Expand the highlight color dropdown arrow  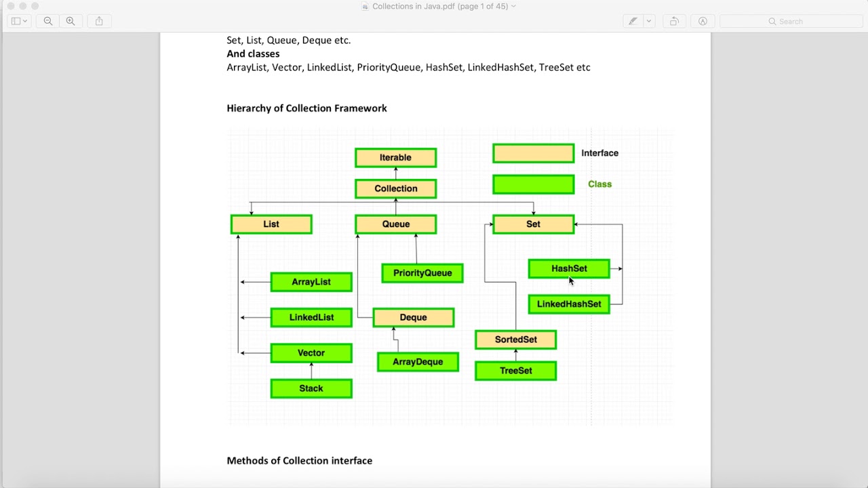[x=649, y=21]
